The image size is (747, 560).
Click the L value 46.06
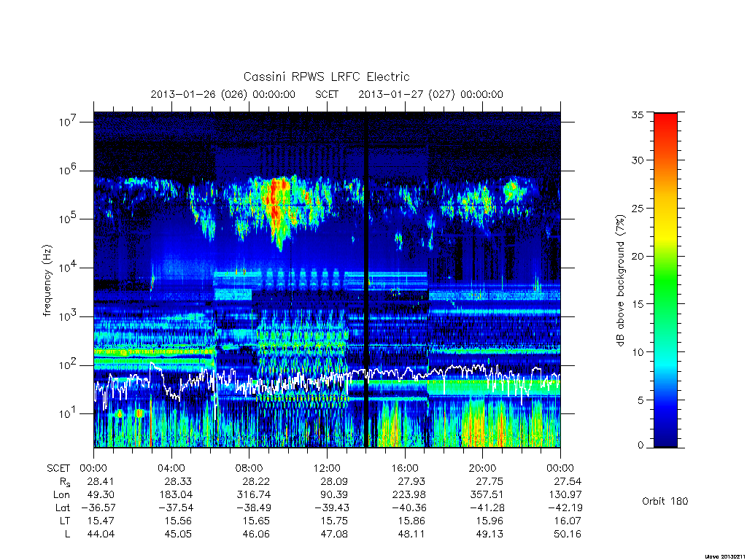[x=256, y=534]
